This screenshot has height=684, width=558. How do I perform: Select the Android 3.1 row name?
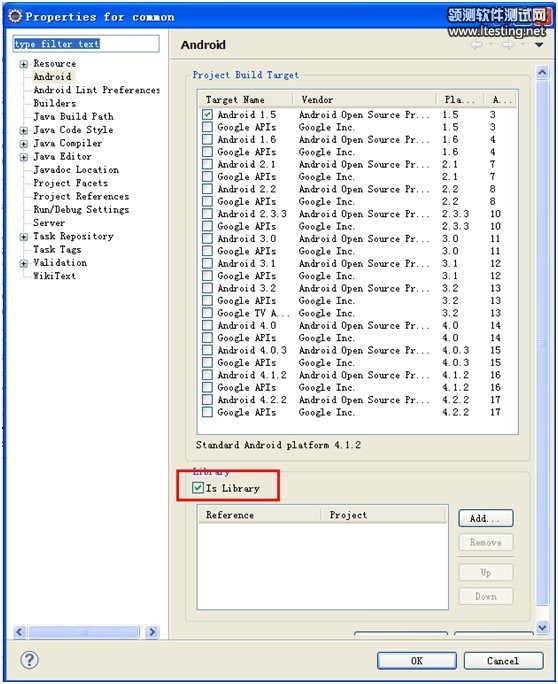(x=247, y=263)
